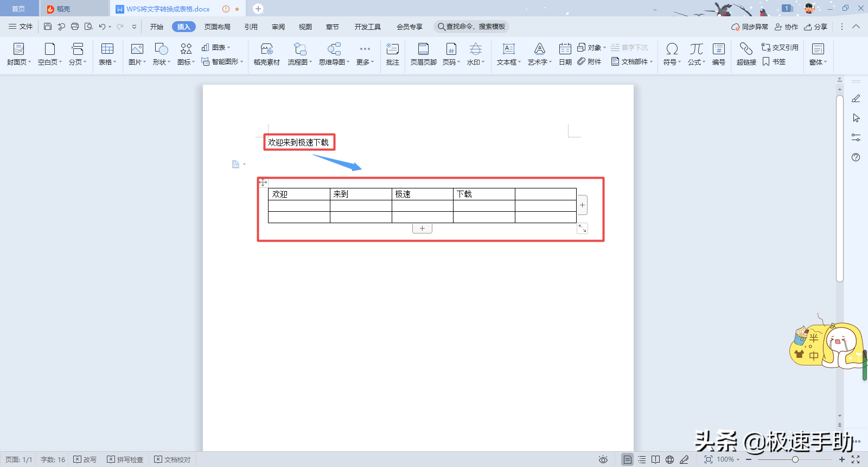
Task: Switch to the 视图 view tab
Action: [305, 27]
